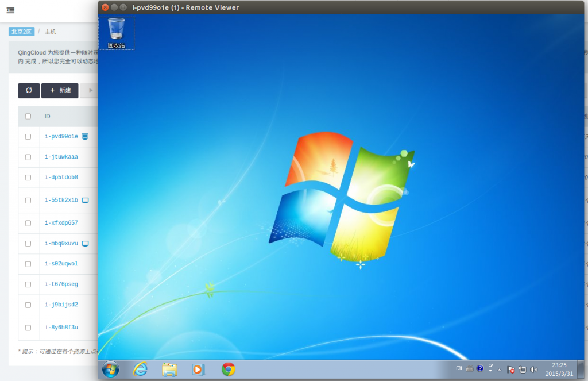Launch Google Chrome from the taskbar

[229, 369]
